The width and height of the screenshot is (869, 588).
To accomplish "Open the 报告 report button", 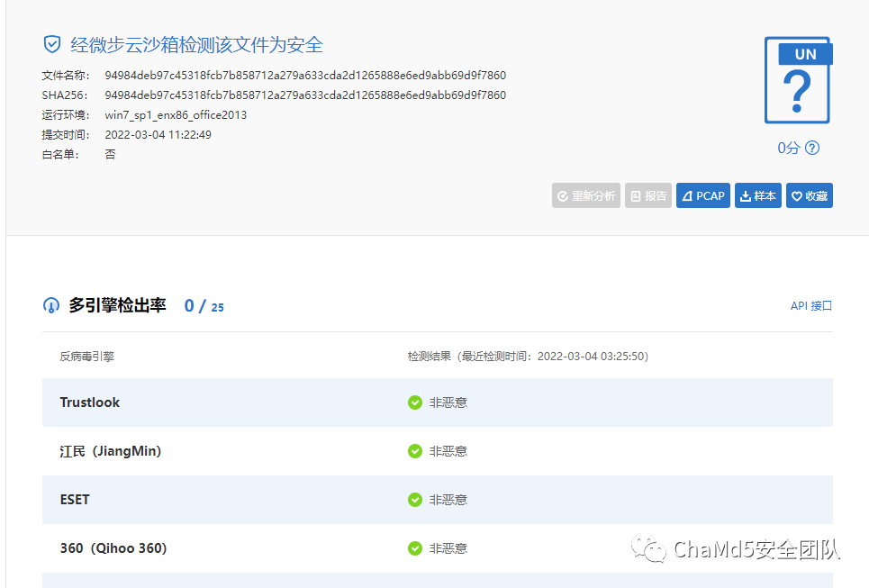I will pos(647,195).
